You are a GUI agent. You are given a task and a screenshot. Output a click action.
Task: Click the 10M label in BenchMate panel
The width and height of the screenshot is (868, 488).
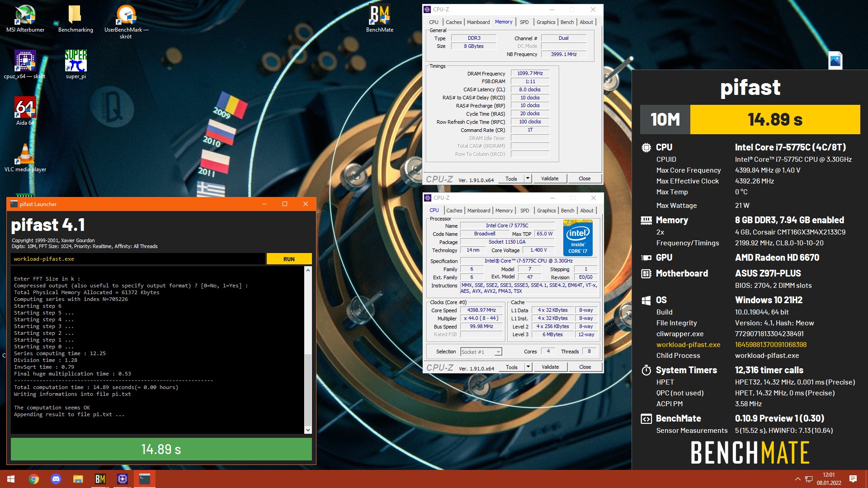pyautogui.click(x=665, y=120)
